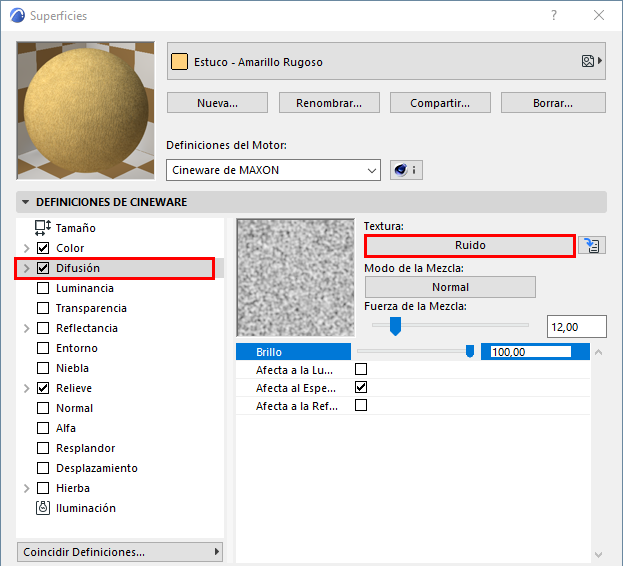Viewport: 623px width, 566px height.
Task: Enable the Niebla channel checkbox
Action: [x=43, y=368]
